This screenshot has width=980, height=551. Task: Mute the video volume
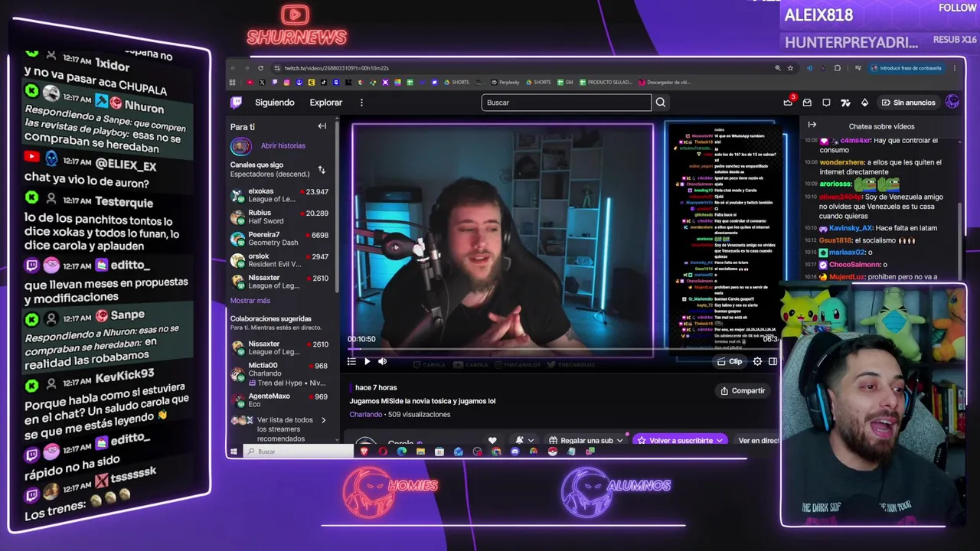point(382,362)
